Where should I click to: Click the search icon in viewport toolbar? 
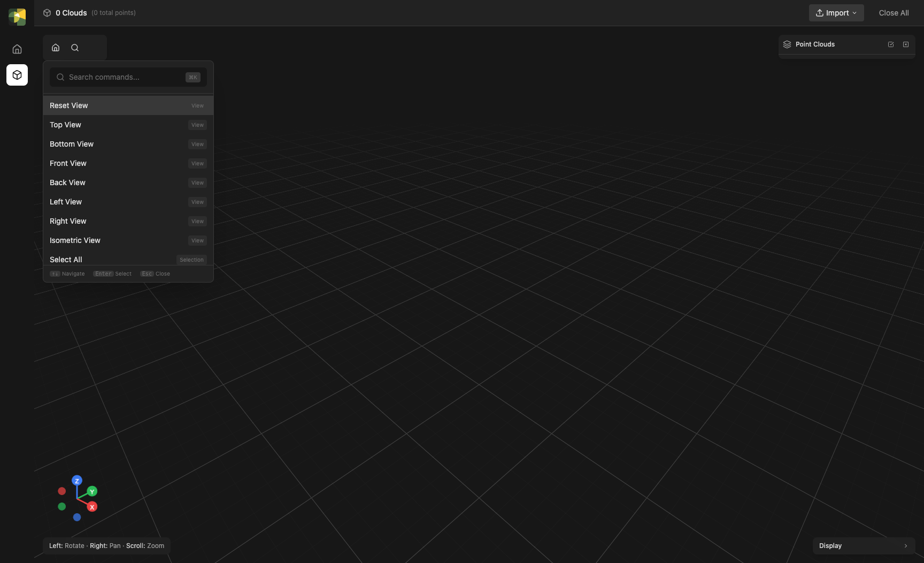[x=75, y=48]
